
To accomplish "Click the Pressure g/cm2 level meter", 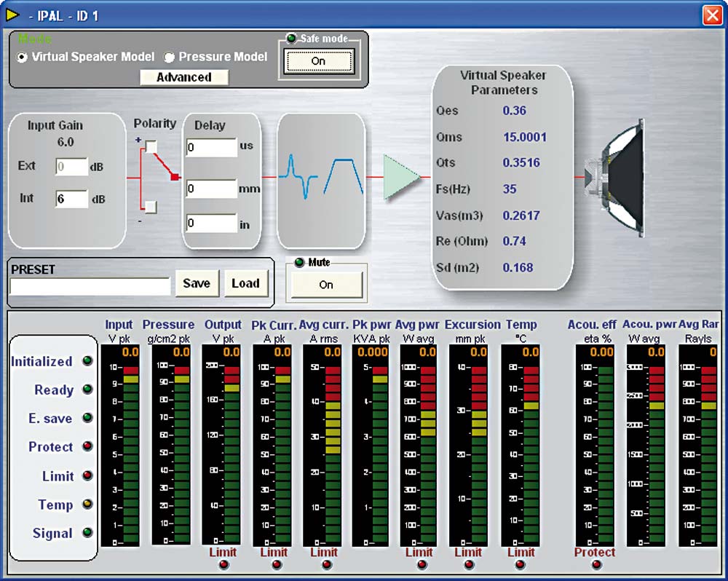I will (171, 445).
